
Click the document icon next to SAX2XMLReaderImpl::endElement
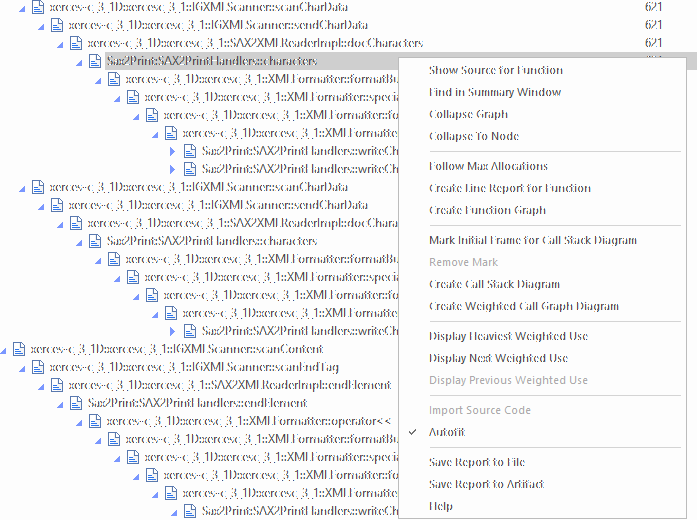[x=57, y=385]
